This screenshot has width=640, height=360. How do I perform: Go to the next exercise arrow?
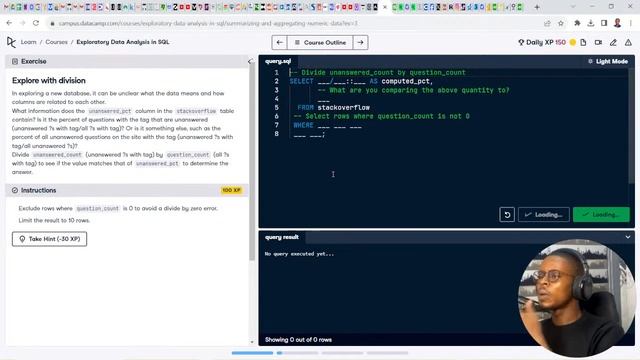coord(360,42)
